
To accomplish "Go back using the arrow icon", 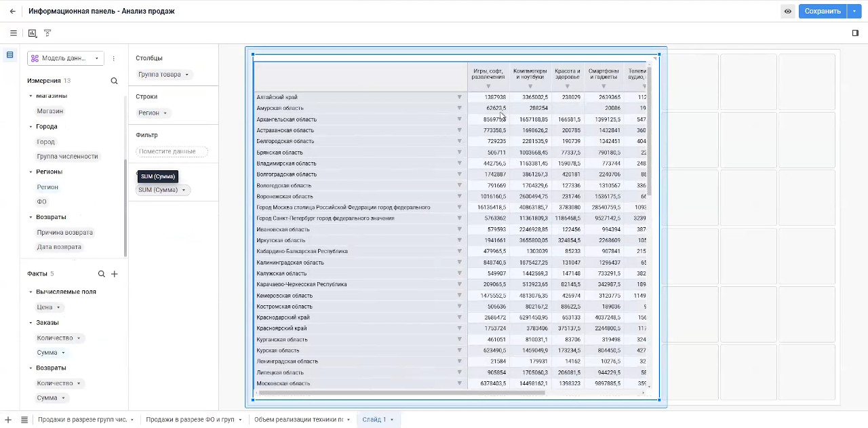I will tap(12, 11).
